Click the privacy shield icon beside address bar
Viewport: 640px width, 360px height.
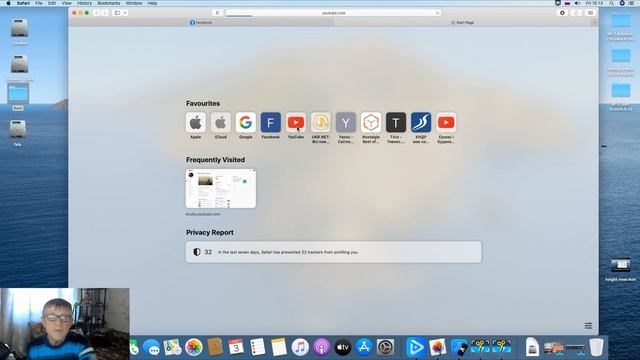pyautogui.click(x=218, y=13)
